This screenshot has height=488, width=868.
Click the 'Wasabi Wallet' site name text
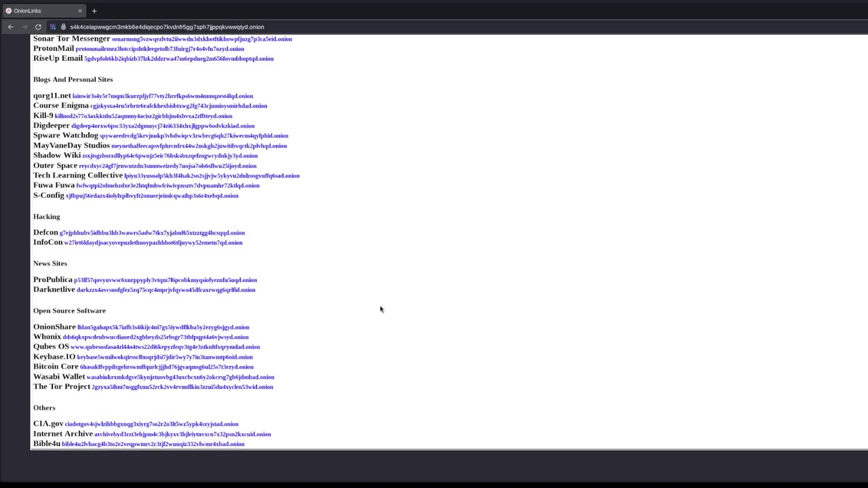[59, 377]
